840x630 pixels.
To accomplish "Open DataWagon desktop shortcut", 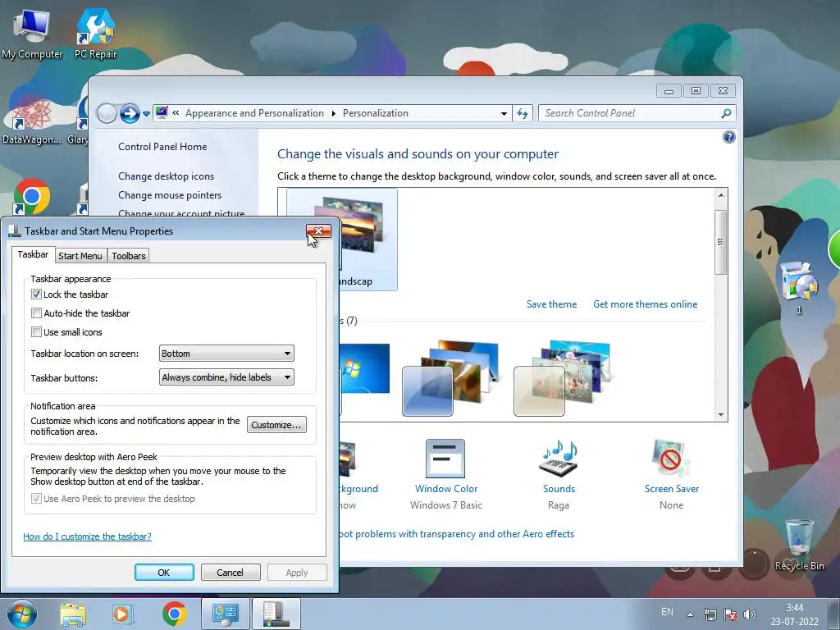I will (32, 119).
